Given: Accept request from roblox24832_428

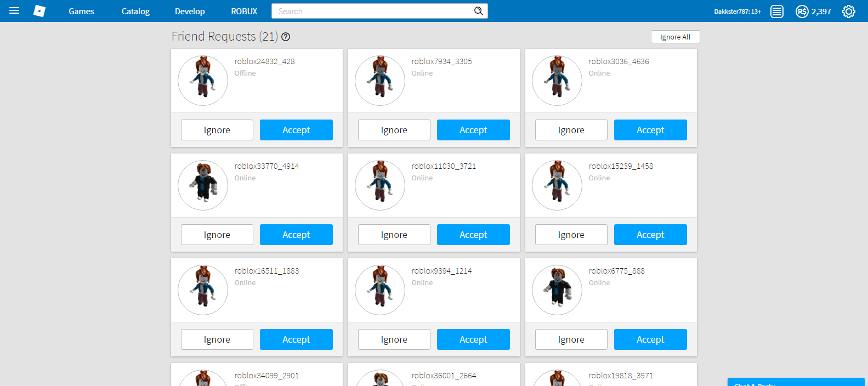Looking at the screenshot, I should (x=296, y=130).
